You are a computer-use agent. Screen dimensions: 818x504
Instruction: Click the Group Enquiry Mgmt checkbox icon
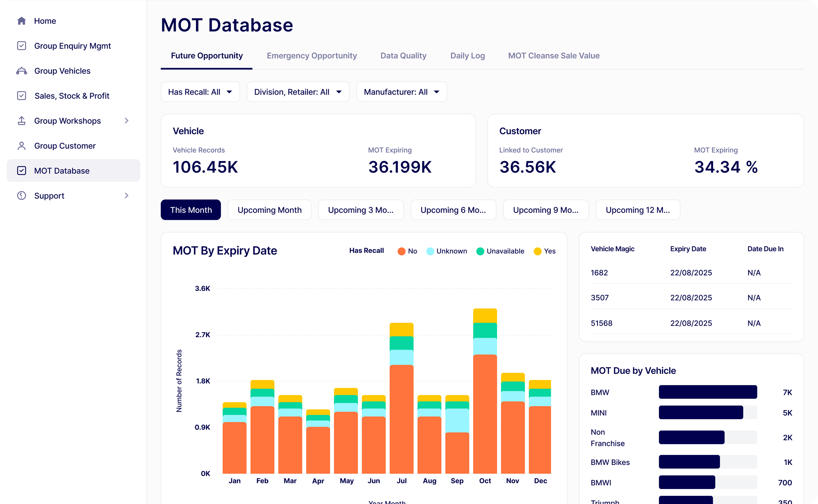click(22, 46)
